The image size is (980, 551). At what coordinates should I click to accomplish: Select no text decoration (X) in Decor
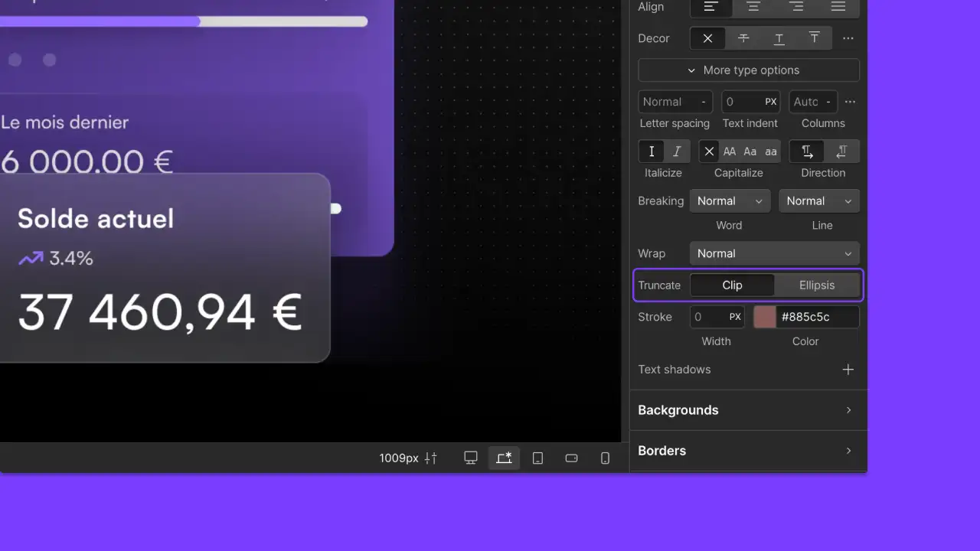coord(707,38)
